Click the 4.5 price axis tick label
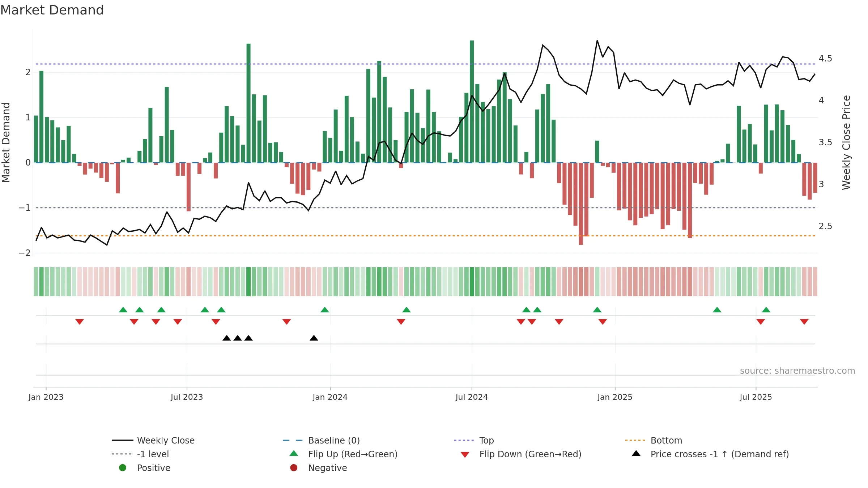The height and width of the screenshot is (488, 868). [x=825, y=59]
